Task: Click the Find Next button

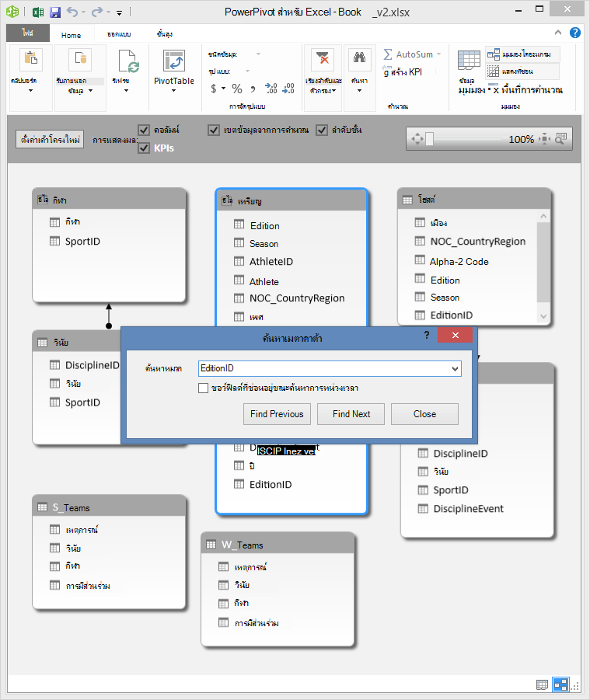Action: pos(351,414)
